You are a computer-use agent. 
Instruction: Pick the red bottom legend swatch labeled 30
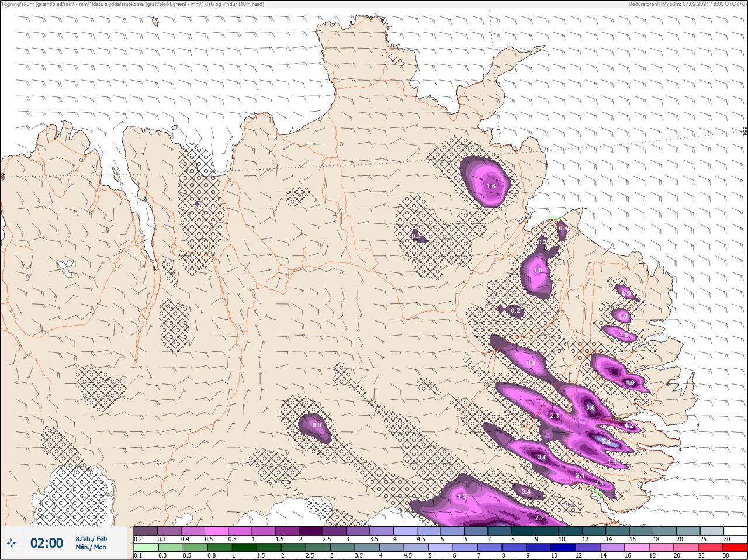tap(735, 548)
